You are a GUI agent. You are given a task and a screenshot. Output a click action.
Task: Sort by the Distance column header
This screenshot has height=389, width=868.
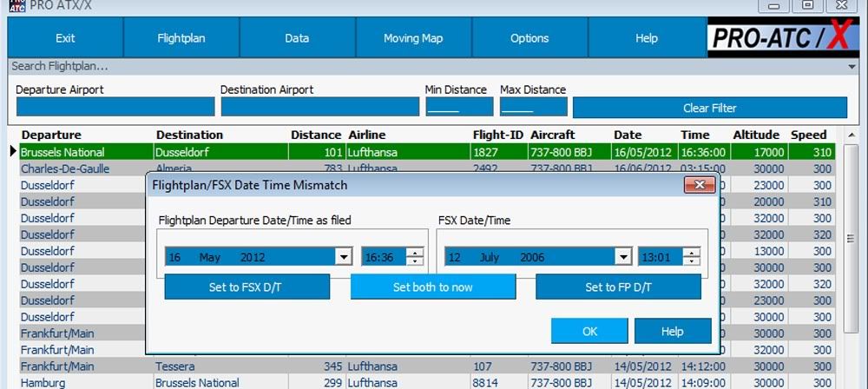point(316,135)
